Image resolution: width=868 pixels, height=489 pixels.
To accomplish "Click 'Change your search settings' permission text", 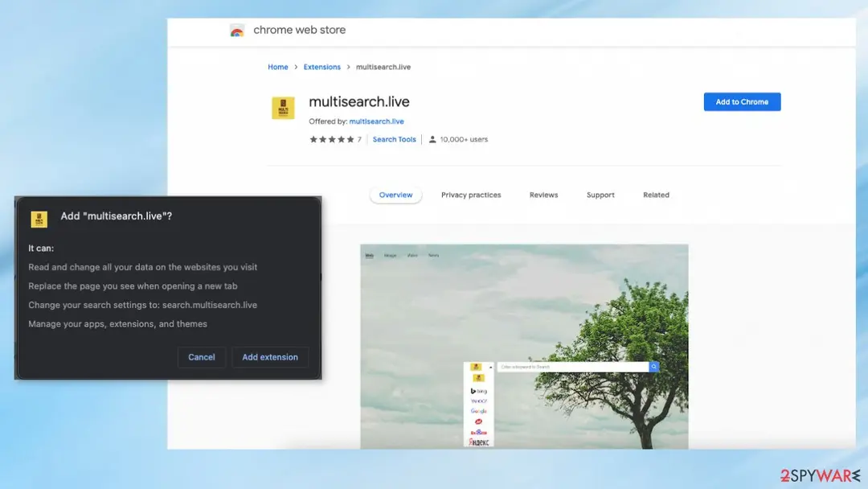I will tap(143, 305).
